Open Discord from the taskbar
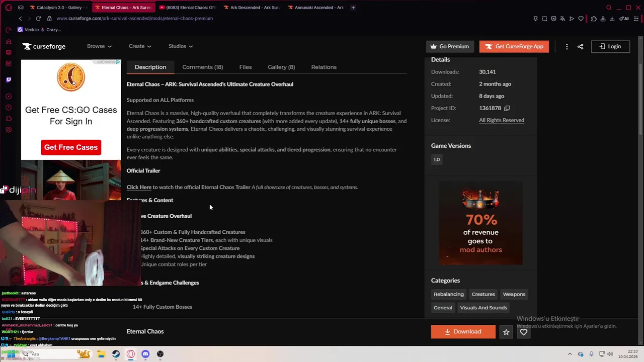This screenshot has width=644, height=362. (x=145, y=354)
